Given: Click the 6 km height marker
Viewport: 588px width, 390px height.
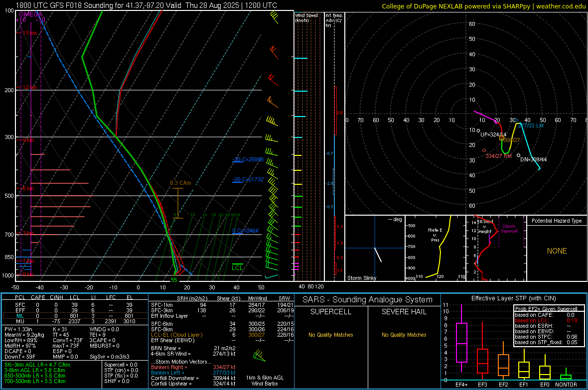Looking at the screenshot, I should (x=28, y=188).
